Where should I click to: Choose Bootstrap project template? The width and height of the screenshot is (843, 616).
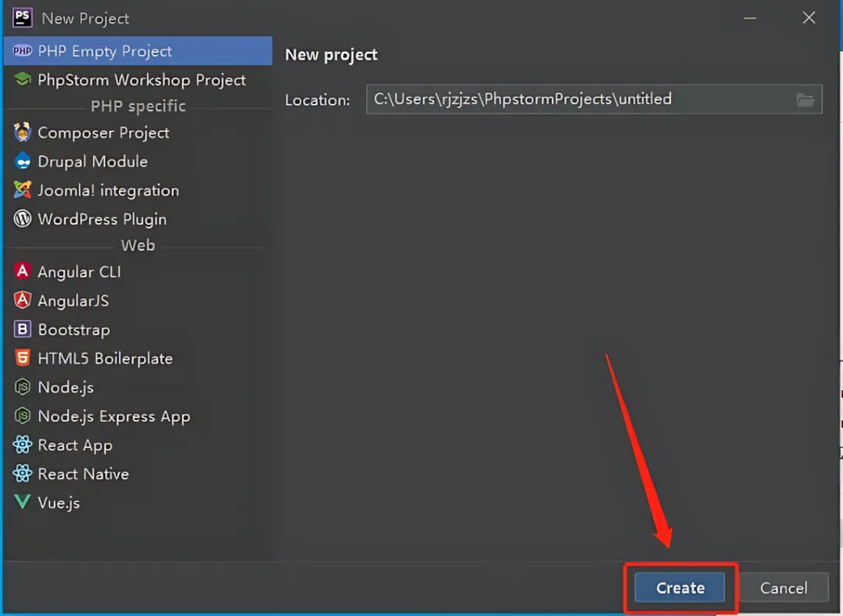pos(138,329)
